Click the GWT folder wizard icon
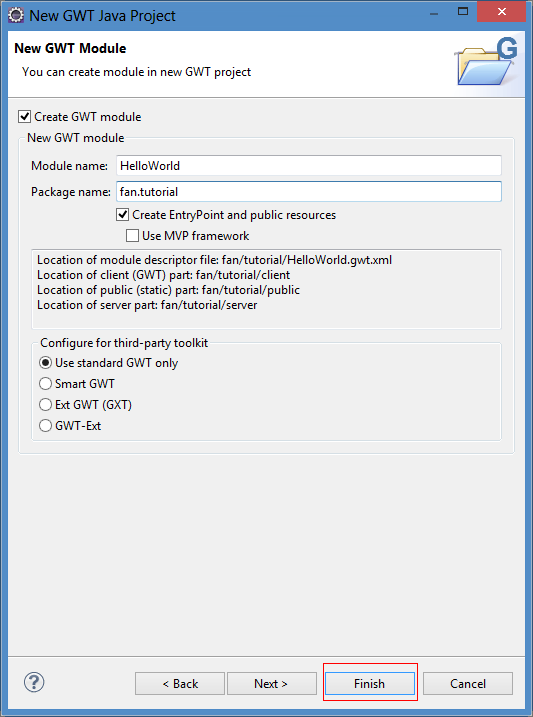Viewport: 533px width, 717px height. click(x=488, y=61)
